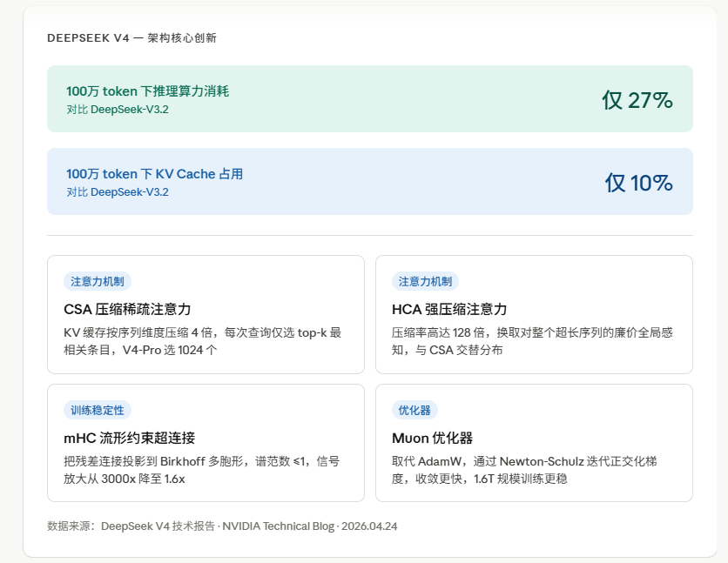Click the HCA card description text
Image resolution: width=728 pixels, height=563 pixels.
[x=532, y=340]
